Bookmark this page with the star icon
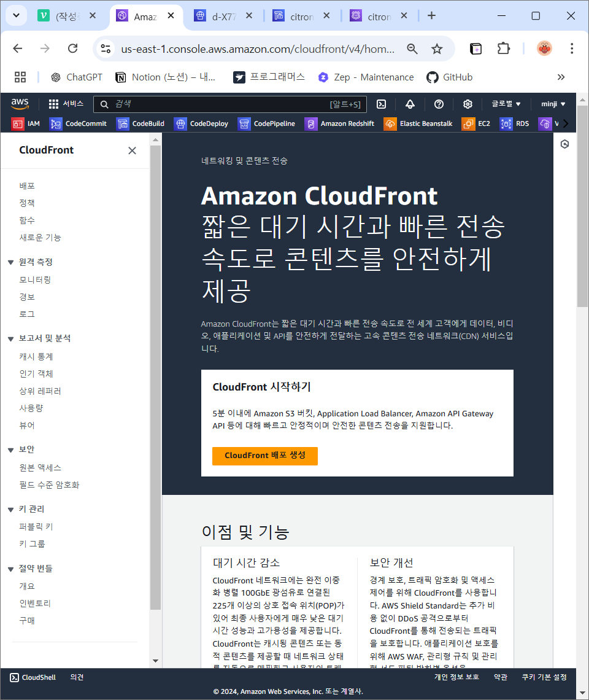The width and height of the screenshot is (589, 700). coord(437,49)
